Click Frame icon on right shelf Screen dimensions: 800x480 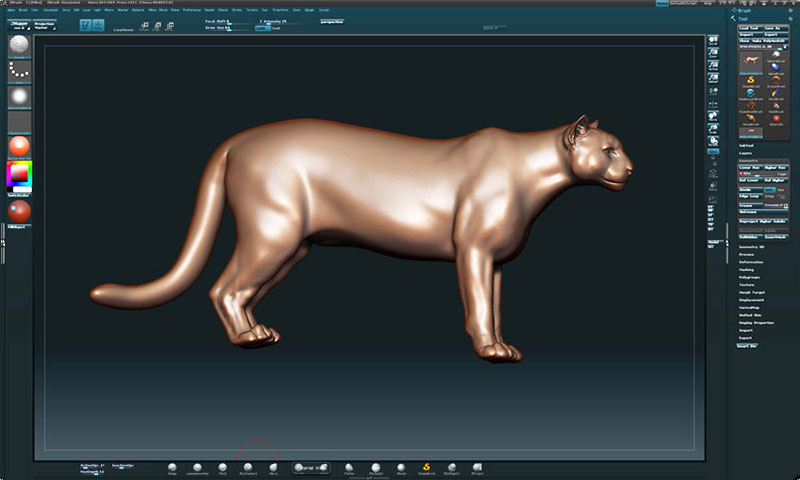coord(713,174)
